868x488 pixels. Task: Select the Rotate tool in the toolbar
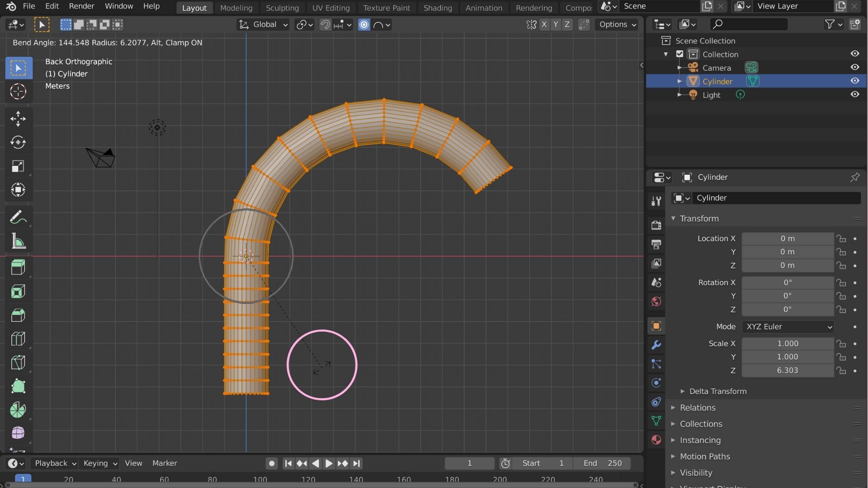coord(19,142)
